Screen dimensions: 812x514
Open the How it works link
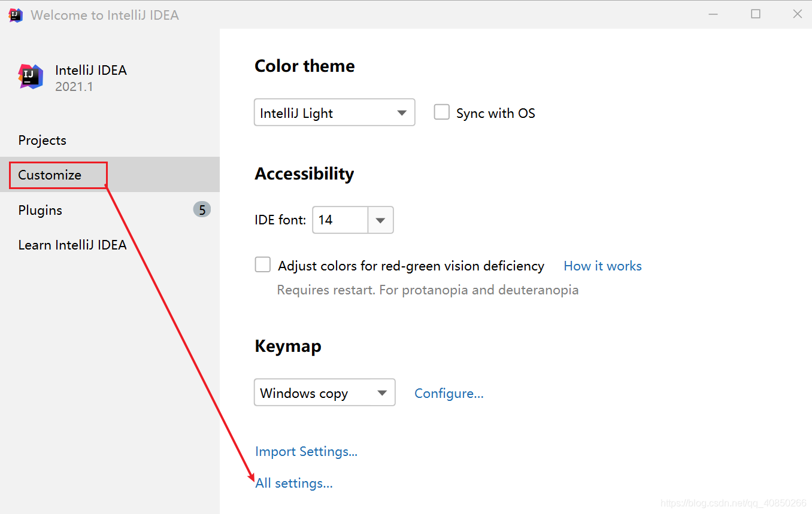tap(602, 266)
